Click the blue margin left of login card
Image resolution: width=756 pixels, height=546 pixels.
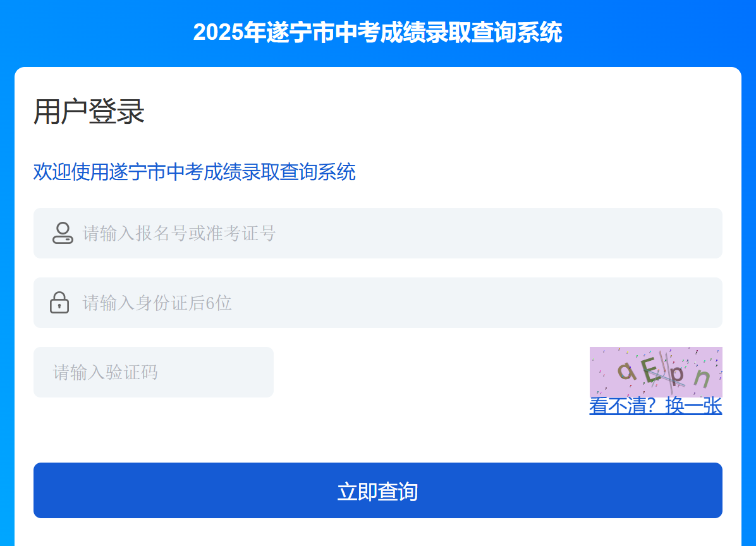click(7, 303)
